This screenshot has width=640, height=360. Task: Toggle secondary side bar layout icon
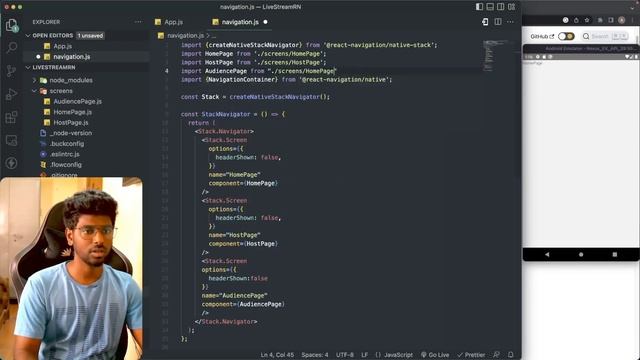[x=500, y=7]
